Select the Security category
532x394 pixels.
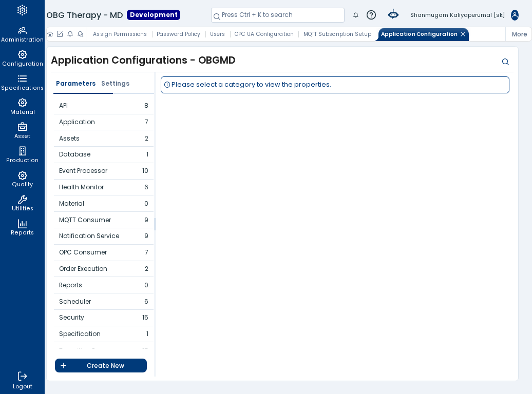click(x=104, y=318)
